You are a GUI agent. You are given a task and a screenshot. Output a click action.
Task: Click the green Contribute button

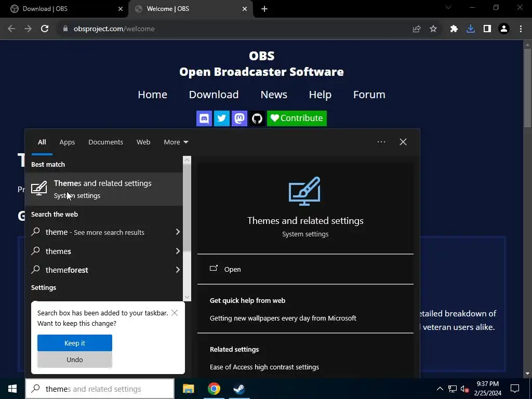point(297,118)
